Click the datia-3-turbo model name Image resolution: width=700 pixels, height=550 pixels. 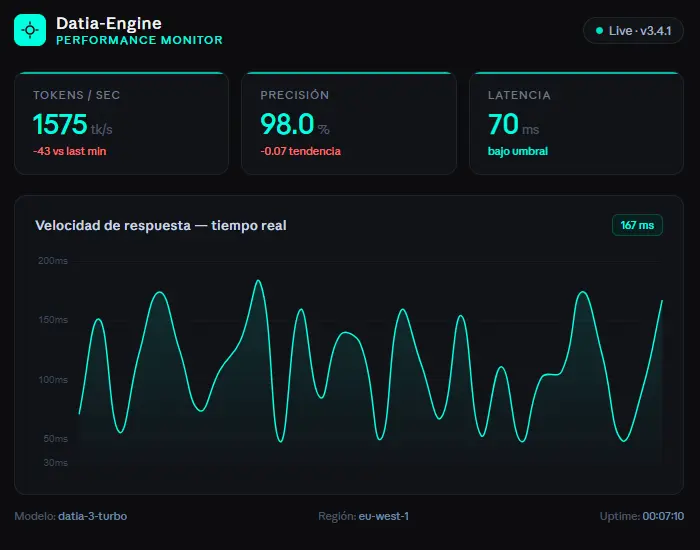92,516
